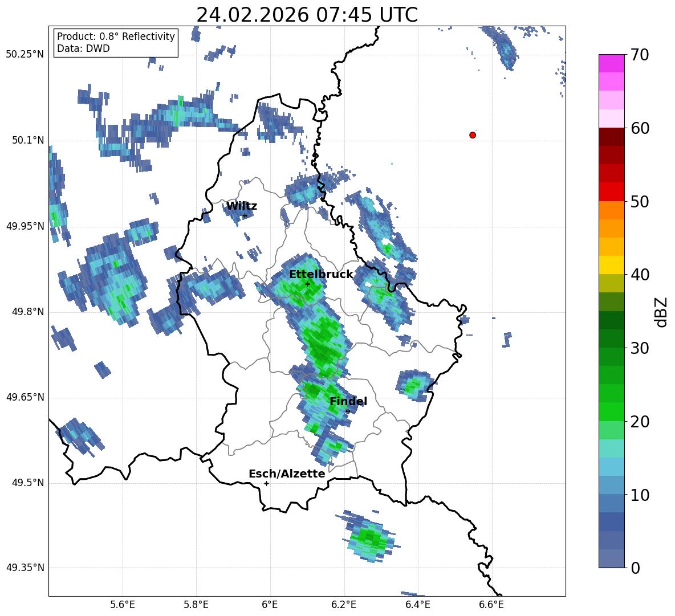Click the title '24.02.2026 07:45 UTC'
This screenshot has width=675, height=616.
(307, 15)
